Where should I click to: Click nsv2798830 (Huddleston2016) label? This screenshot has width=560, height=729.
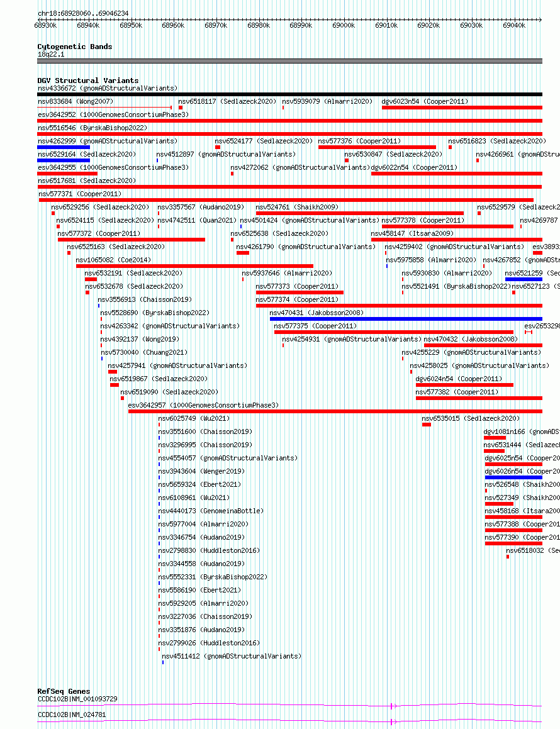click(x=209, y=550)
